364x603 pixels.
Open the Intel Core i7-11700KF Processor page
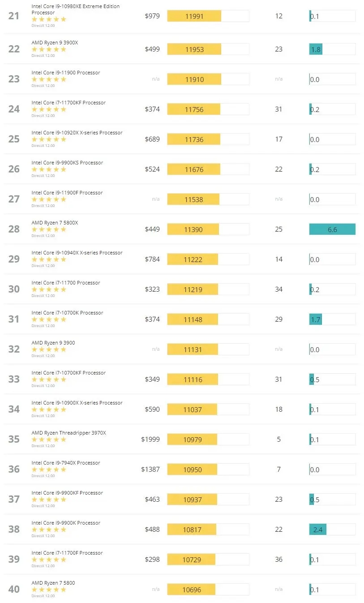(x=69, y=103)
